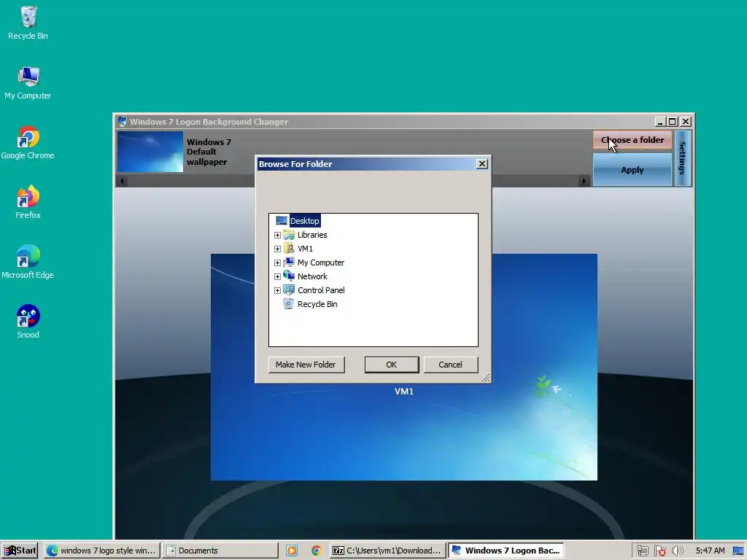Click Make New Folder button
The height and width of the screenshot is (560, 747).
[306, 365]
